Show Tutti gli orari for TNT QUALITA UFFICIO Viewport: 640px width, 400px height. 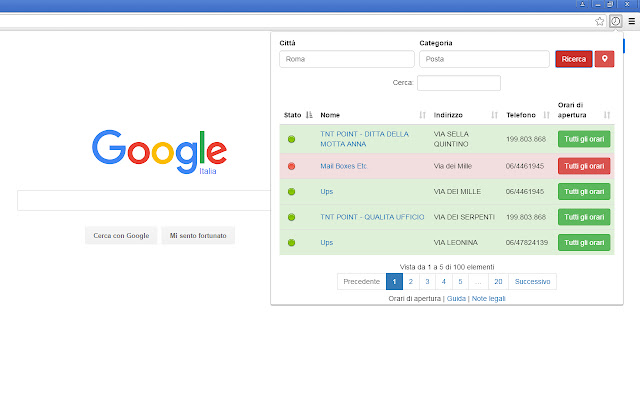pyautogui.click(x=584, y=217)
